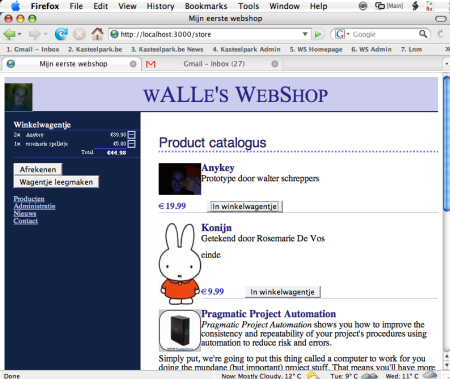Image resolution: width=450 pixels, height=379 pixels.
Task: Open the WS Homepage bookmark
Action: (x=316, y=49)
